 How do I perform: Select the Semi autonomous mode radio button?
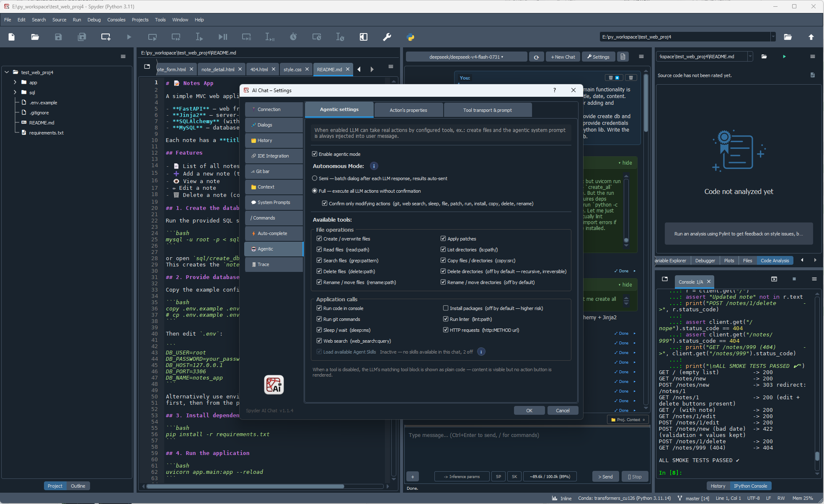[x=315, y=178]
